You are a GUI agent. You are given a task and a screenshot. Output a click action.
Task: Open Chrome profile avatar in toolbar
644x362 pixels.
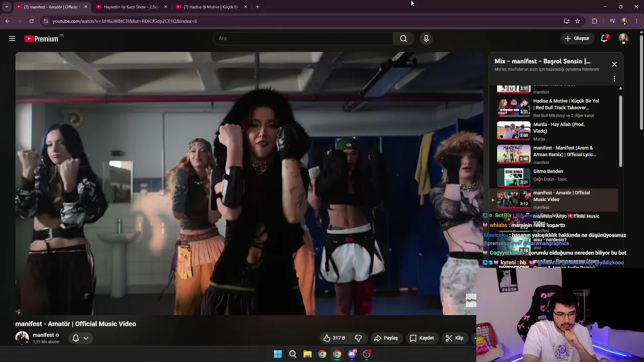(624, 21)
